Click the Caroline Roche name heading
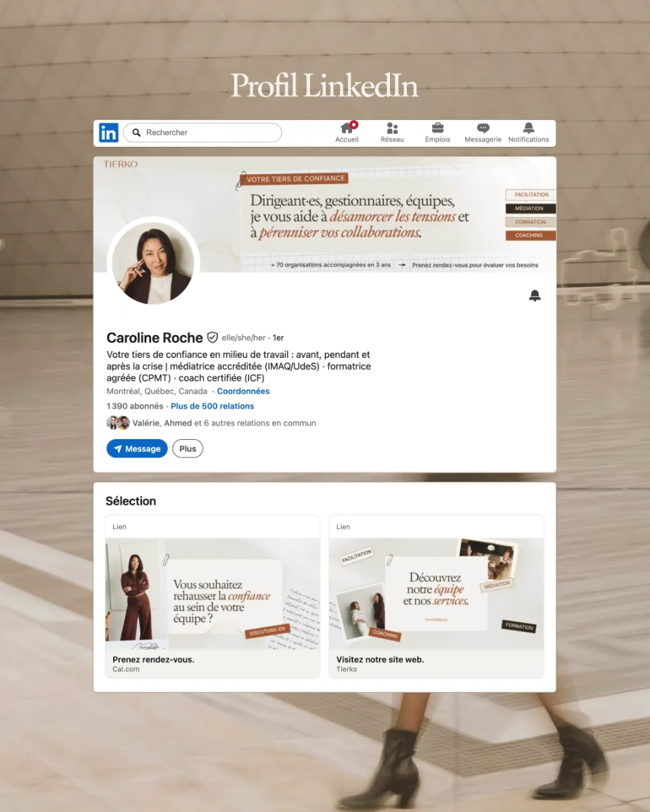The height and width of the screenshot is (812, 650). [155, 338]
